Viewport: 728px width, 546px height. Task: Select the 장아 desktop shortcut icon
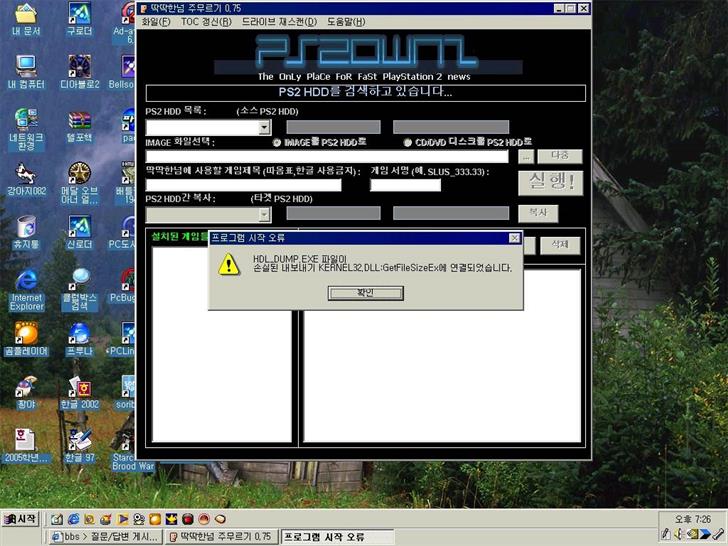[26, 392]
